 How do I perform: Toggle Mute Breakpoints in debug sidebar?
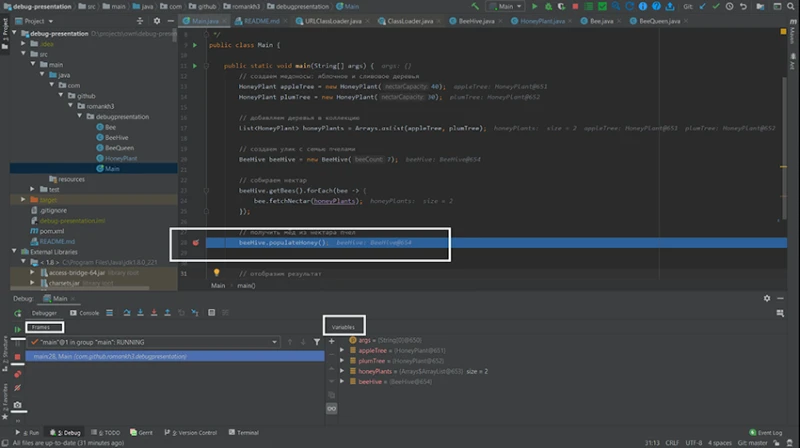(18, 388)
